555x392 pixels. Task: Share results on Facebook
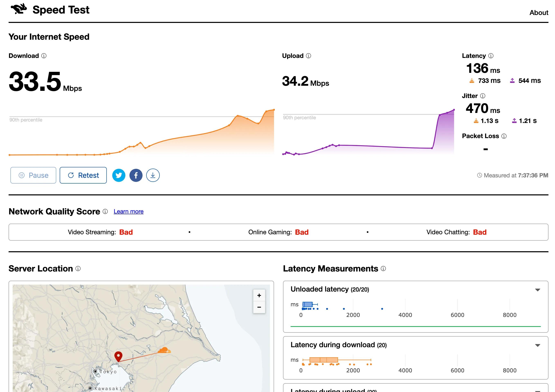(x=136, y=175)
